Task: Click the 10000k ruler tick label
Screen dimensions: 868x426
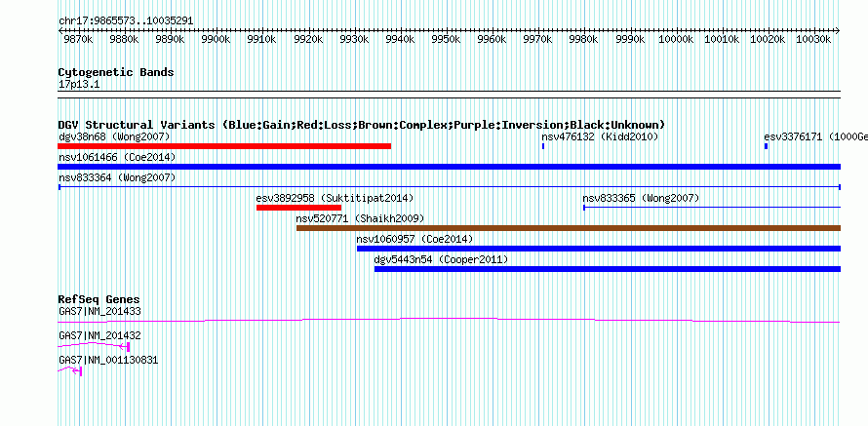Action: (677, 40)
